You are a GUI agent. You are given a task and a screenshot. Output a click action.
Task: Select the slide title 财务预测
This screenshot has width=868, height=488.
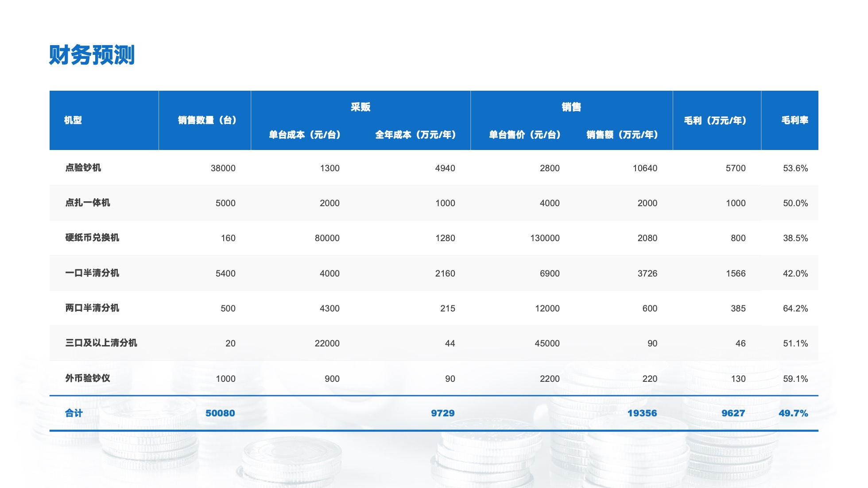pyautogui.click(x=92, y=55)
